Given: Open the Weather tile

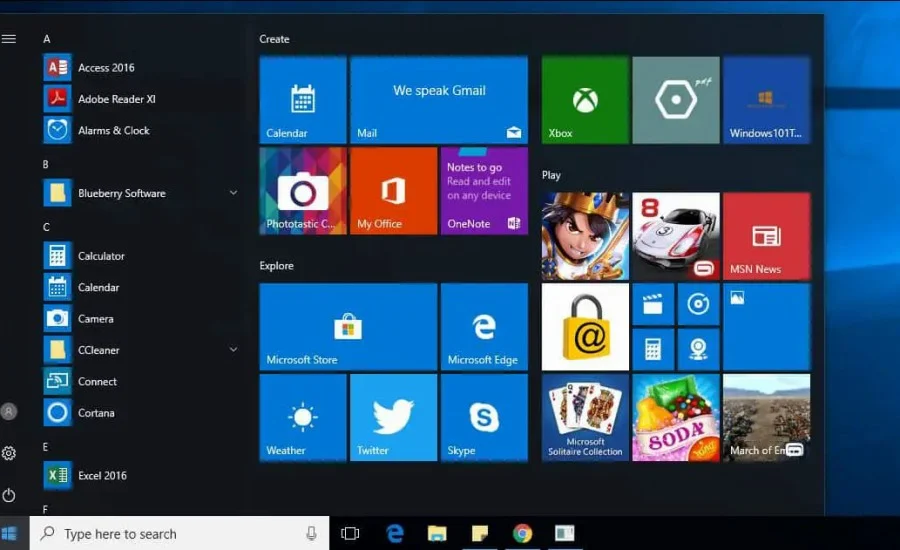Looking at the screenshot, I should tap(302, 417).
